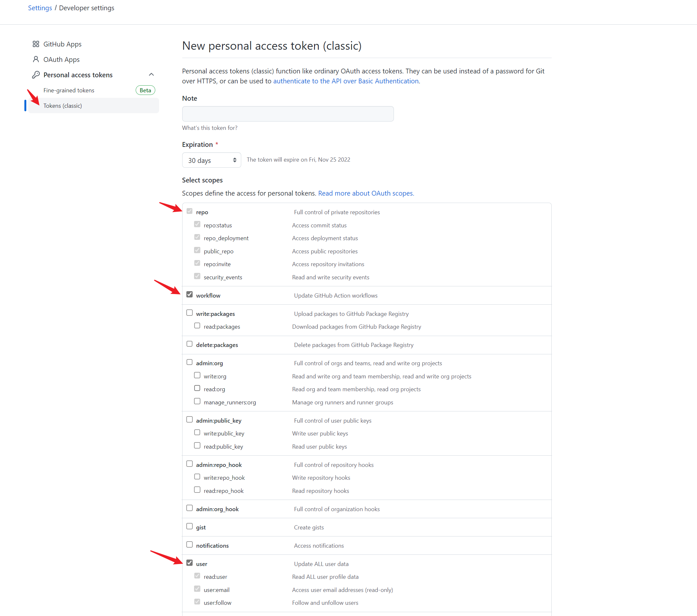The height and width of the screenshot is (616, 697).
Task: Open Fine-grained tokens page
Action: [x=69, y=90]
